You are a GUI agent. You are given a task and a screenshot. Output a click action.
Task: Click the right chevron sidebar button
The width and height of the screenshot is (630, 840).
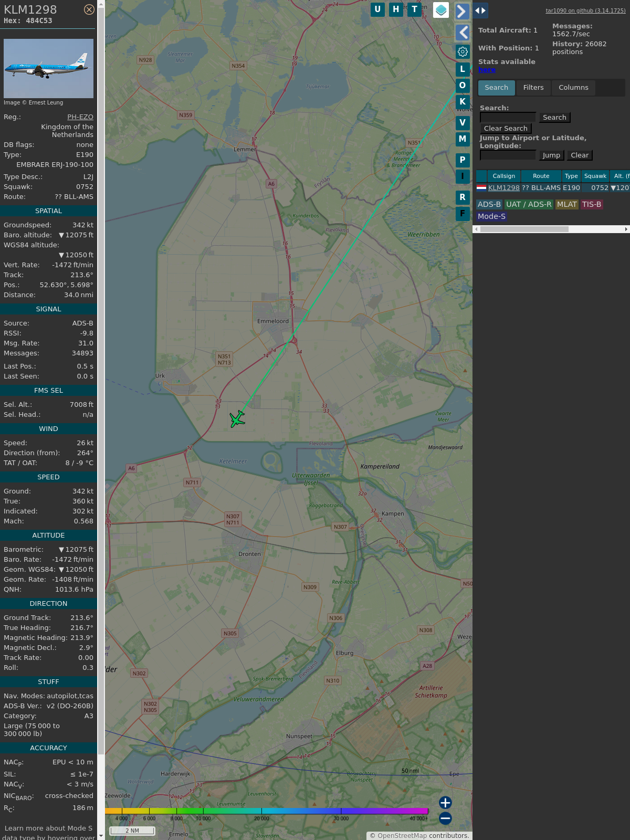click(462, 11)
